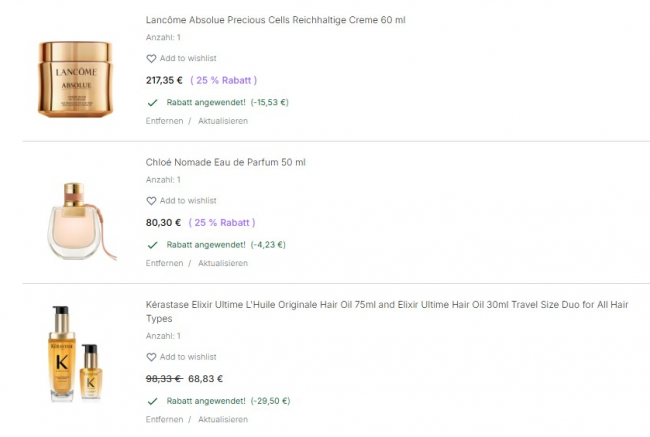Click the wishlist heart icon for Chloé Nomade

pyautogui.click(x=152, y=201)
